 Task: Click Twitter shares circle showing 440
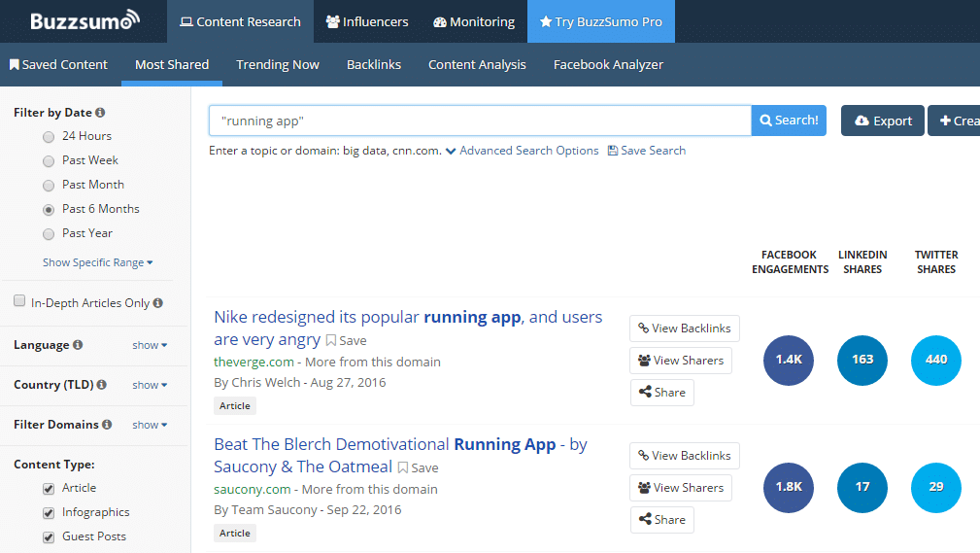[x=936, y=361]
